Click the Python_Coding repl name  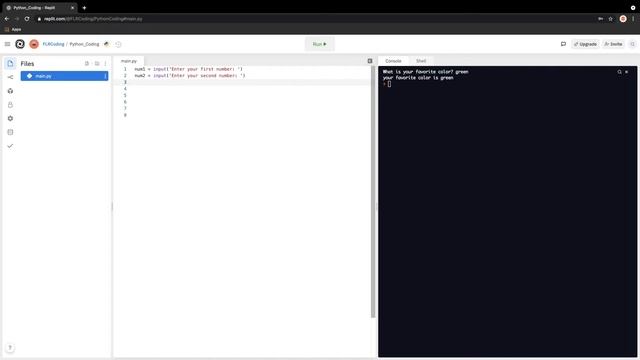pos(84,44)
